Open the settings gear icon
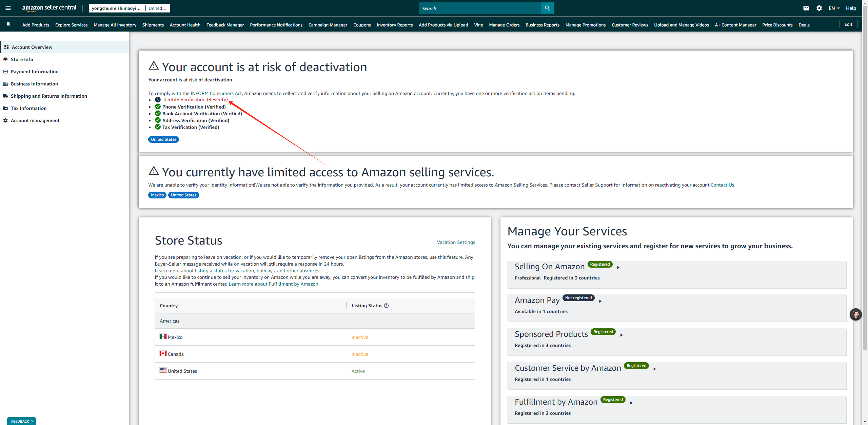The height and width of the screenshot is (425, 868). pyautogui.click(x=819, y=8)
